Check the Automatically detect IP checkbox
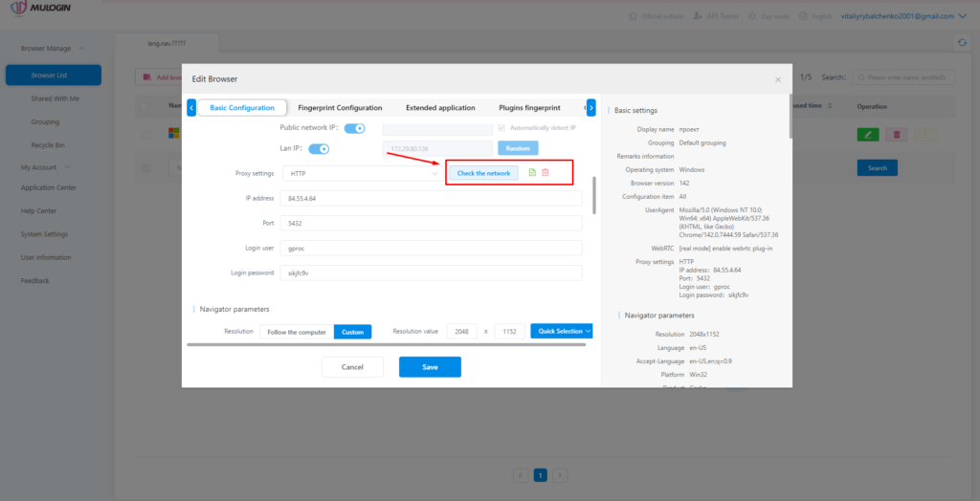 [502, 128]
